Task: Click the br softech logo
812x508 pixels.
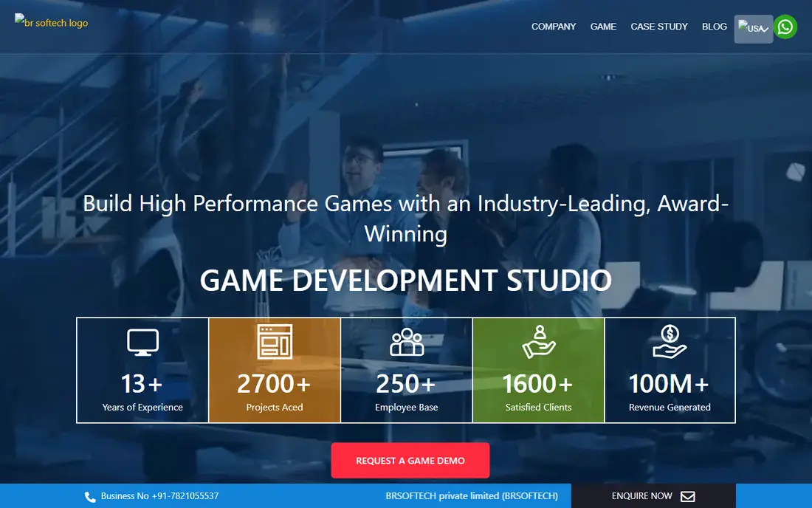Action: click(51, 22)
